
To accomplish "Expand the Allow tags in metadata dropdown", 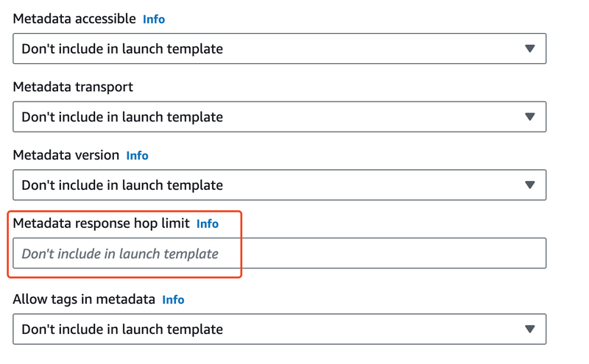I will pyautogui.click(x=280, y=329).
